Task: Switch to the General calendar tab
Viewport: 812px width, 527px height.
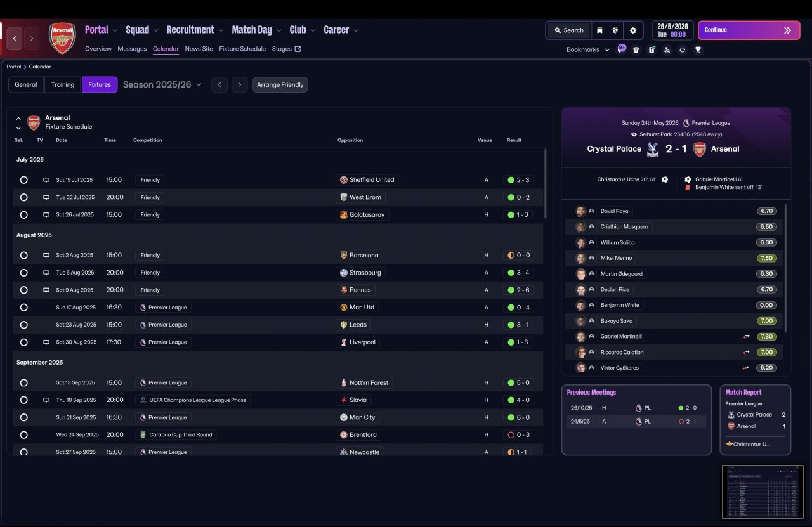Action: [26, 85]
